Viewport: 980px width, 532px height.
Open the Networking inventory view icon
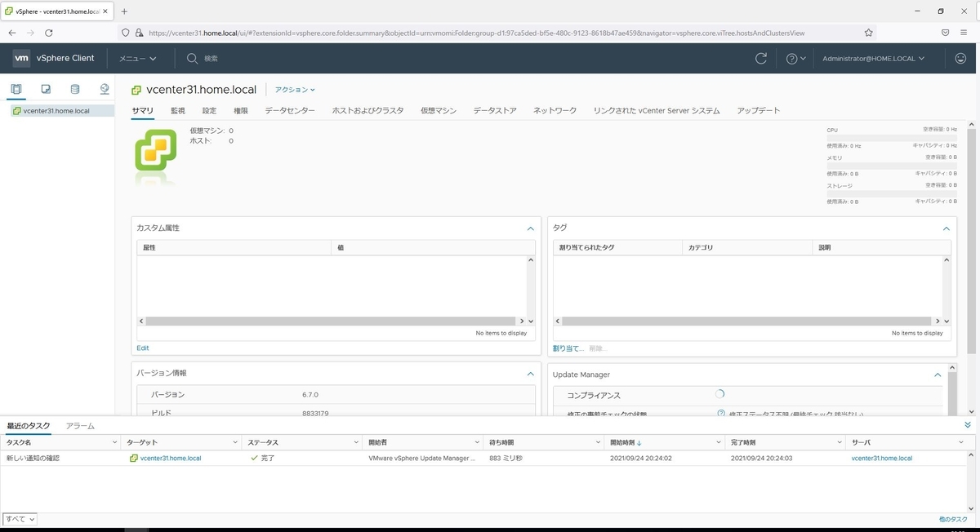105,89
